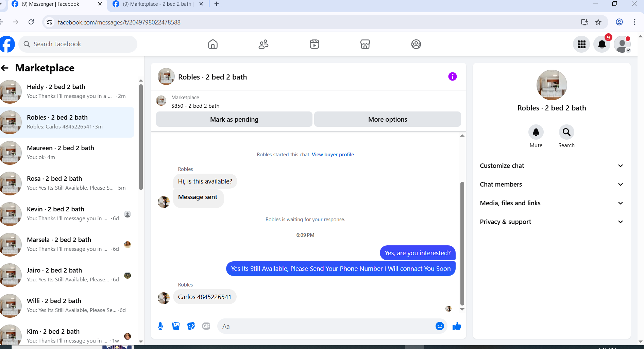
Task: Open the Friends icon in top navigation
Action: coord(264,44)
